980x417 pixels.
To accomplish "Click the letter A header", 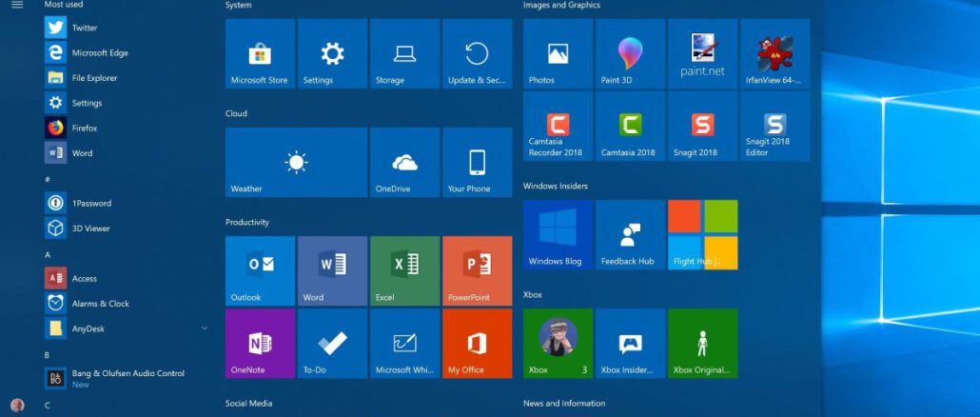I will point(48,255).
